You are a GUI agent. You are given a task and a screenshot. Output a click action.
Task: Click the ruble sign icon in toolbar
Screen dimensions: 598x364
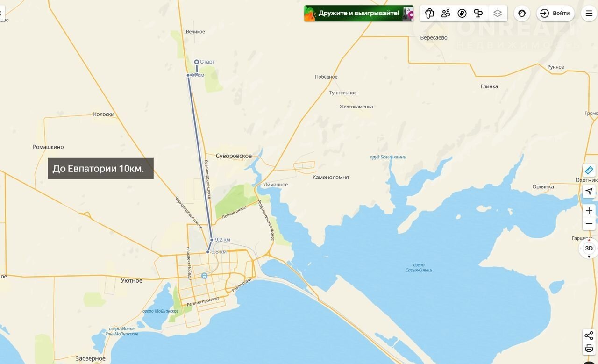pyautogui.click(x=462, y=13)
